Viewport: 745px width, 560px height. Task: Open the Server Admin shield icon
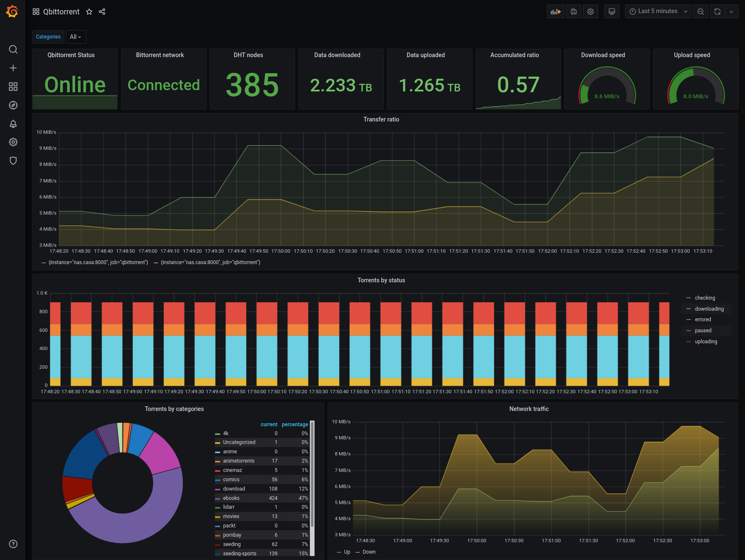click(13, 161)
